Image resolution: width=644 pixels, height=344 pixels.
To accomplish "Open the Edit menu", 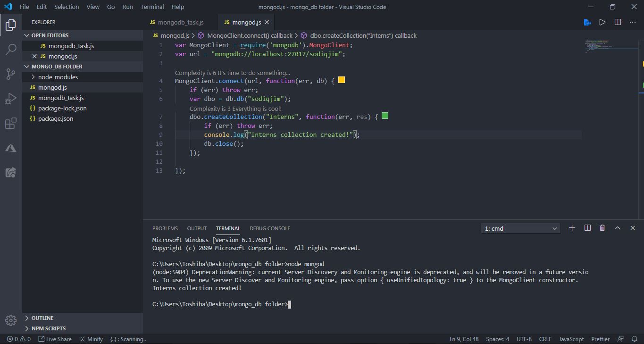I will [42, 7].
